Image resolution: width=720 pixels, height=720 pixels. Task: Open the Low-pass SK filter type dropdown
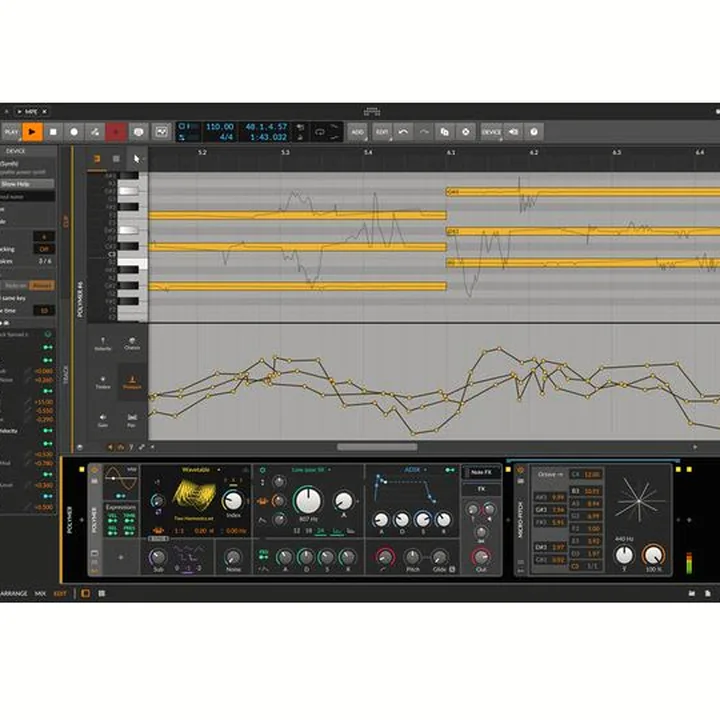[311, 470]
